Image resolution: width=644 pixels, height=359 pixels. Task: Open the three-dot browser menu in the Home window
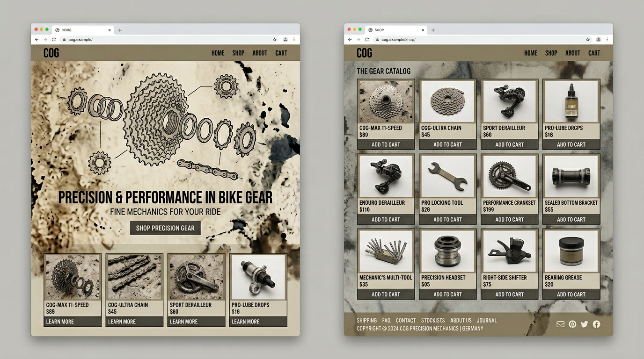[294, 40]
